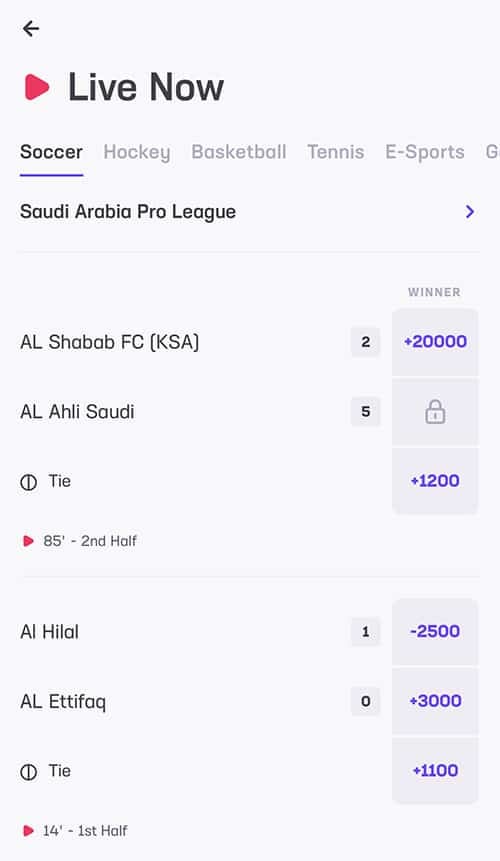This screenshot has width=500, height=861.
Task: Open the Saudi Arabia Pro League heading
Action: (x=128, y=211)
